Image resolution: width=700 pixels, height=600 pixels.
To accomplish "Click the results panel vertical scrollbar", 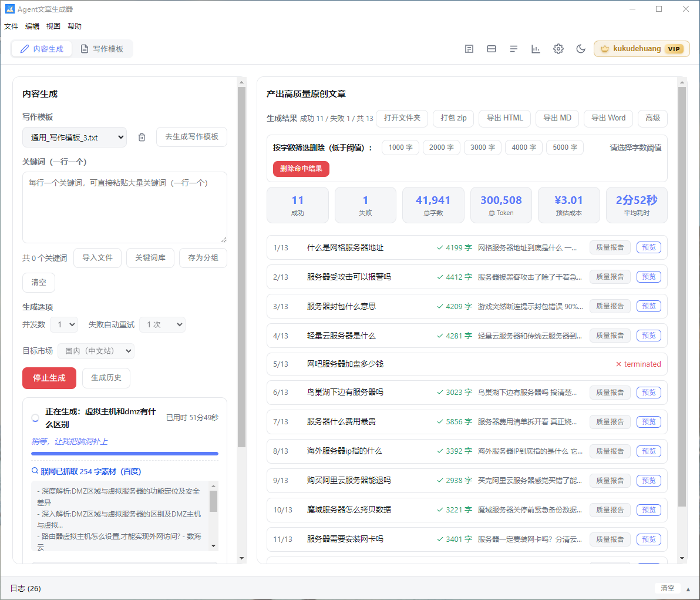I will [x=682, y=297].
